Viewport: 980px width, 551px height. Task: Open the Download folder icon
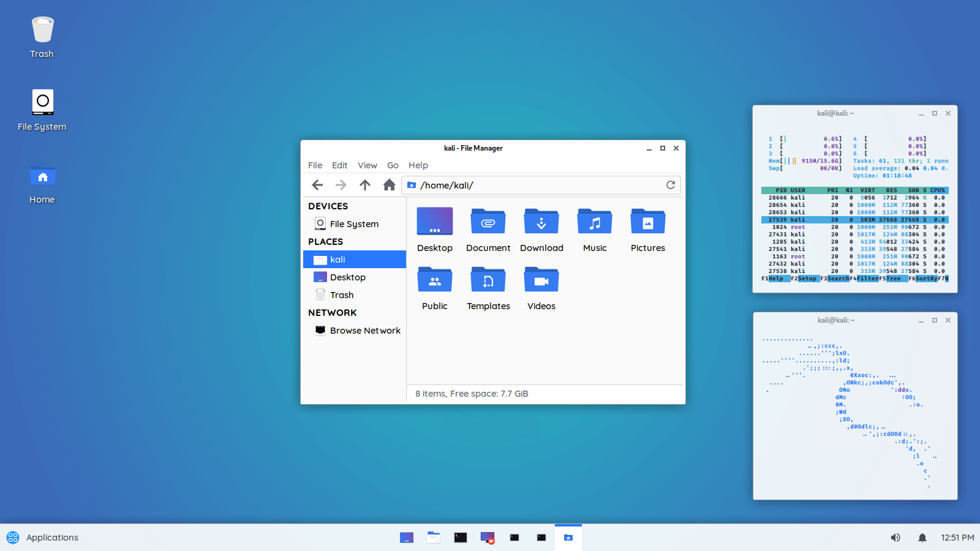[541, 222]
